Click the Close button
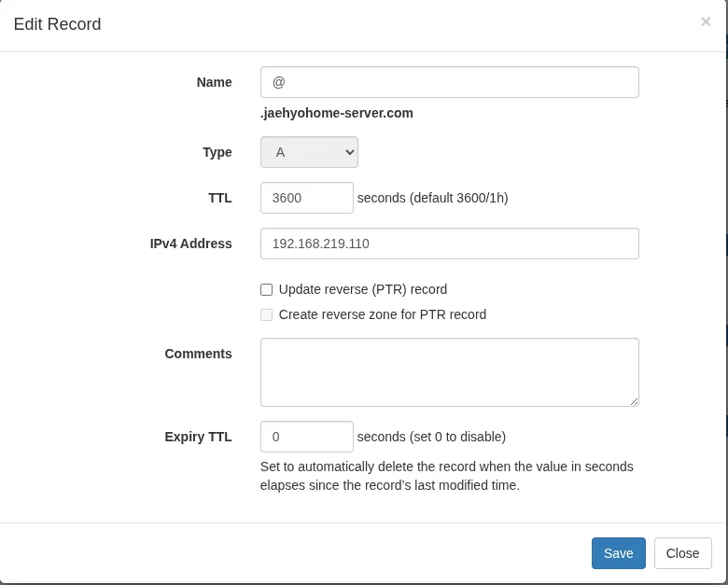Screen dimensions: 728x585 [x=682, y=553]
